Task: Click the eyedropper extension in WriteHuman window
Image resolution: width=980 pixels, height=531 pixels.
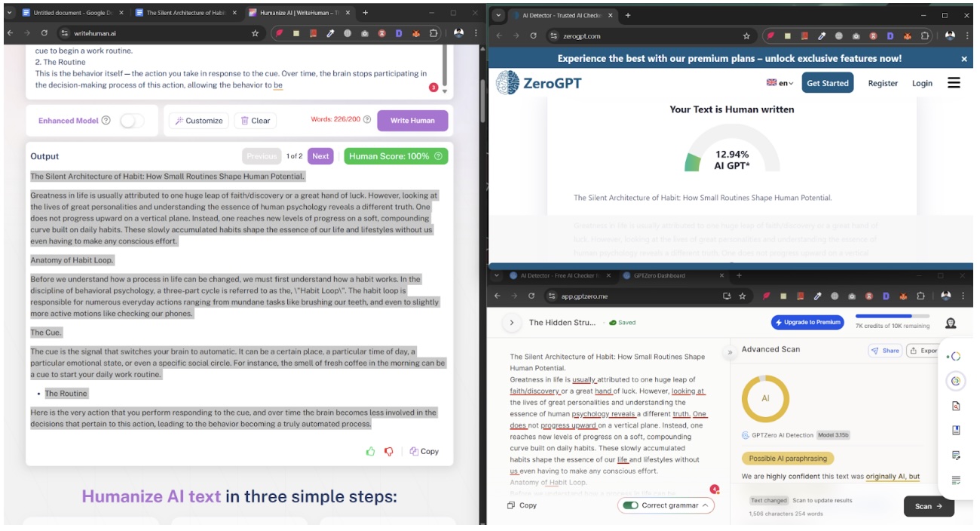Action: [x=330, y=33]
